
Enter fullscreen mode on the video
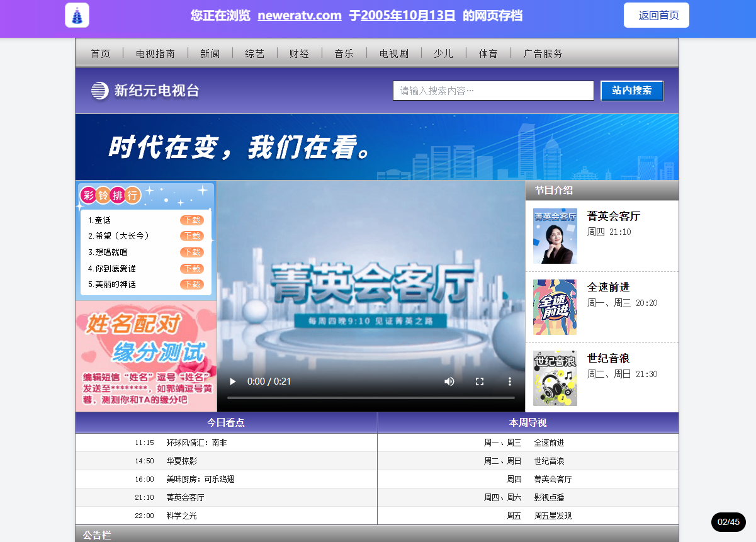pyautogui.click(x=480, y=381)
